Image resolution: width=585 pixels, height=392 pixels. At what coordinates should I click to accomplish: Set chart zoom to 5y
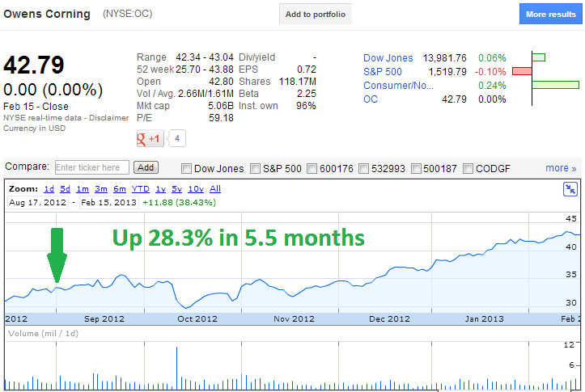(176, 189)
